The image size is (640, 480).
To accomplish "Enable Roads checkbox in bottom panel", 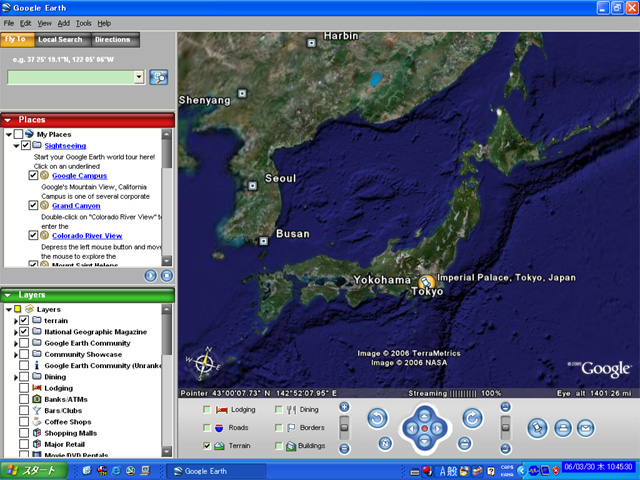I will coord(207,427).
